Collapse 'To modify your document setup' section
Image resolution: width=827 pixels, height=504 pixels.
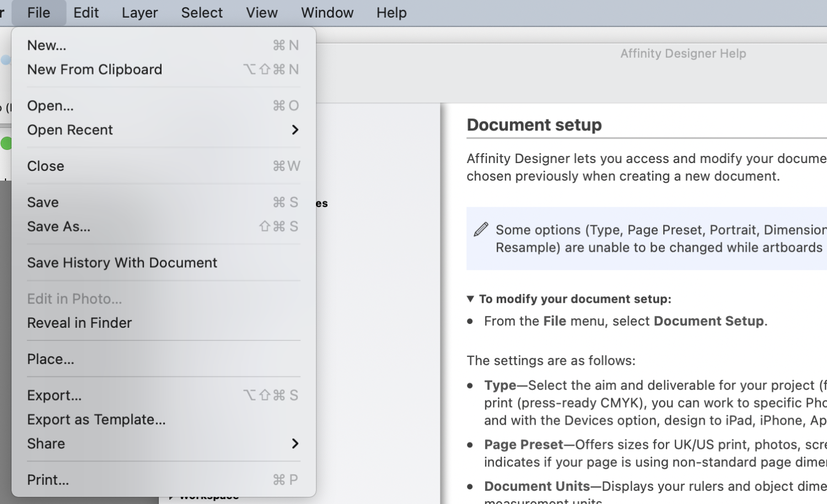click(470, 299)
